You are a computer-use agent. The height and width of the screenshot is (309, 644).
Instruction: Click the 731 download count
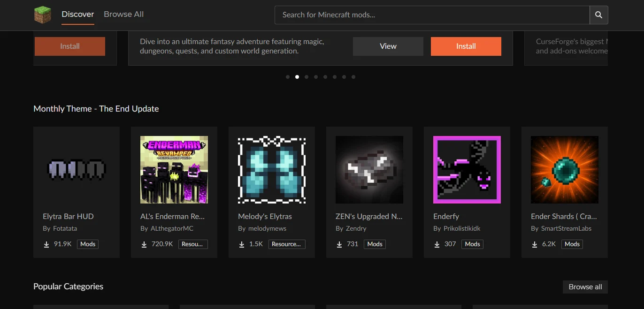[353, 244]
